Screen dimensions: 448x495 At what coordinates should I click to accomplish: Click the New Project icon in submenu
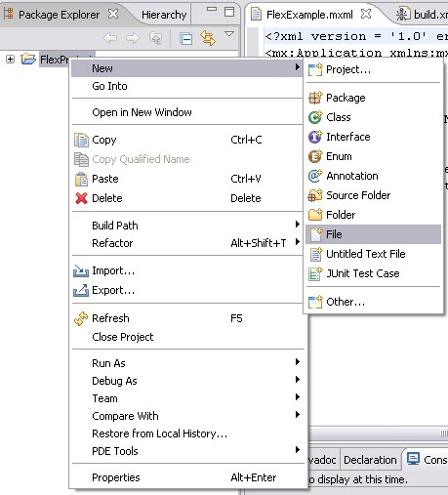pos(315,69)
